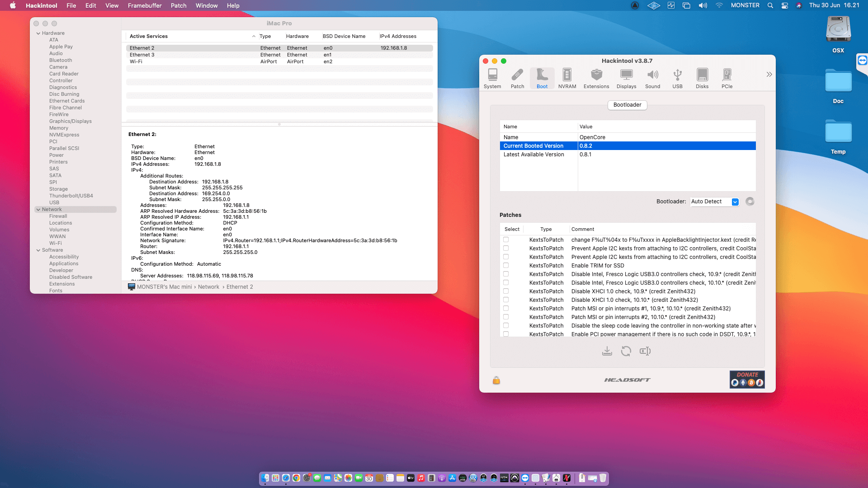This screenshot has height=488, width=868.
Task: Open the Patch menu in menu bar
Action: tap(179, 5)
